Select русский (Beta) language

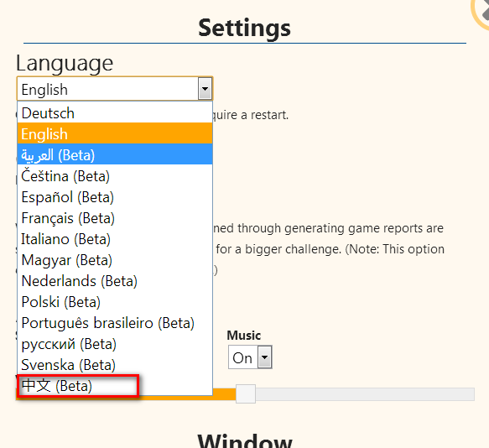pos(115,343)
